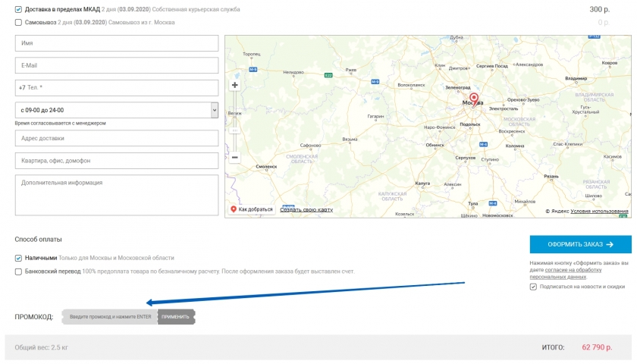This screenshot has height=364, width=637.
Task: Zoom in on the map with plus button
Action: coord(234,85)
